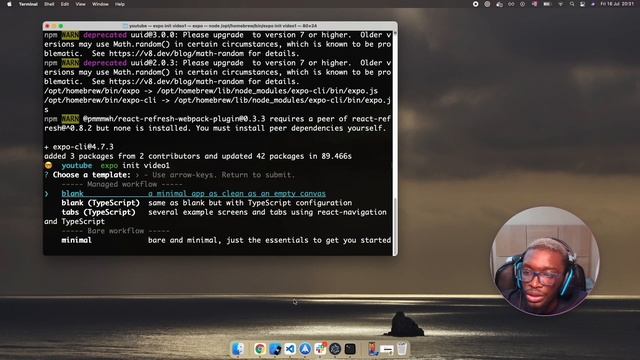Launch Google Chrome from the Dock
This screenshot has width=640, height=360.
coord(260,349)
